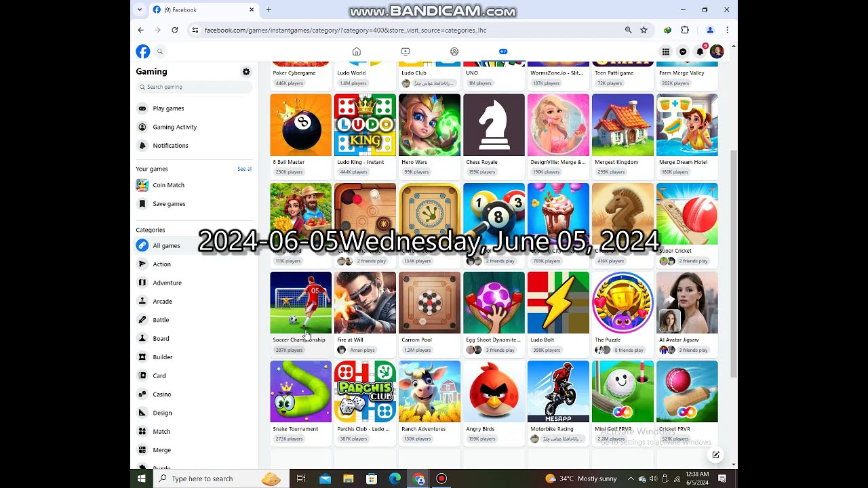Open the AI Avatar Jigsaw thumbnail
Viewport: 868px width, 488px height.
687,302
